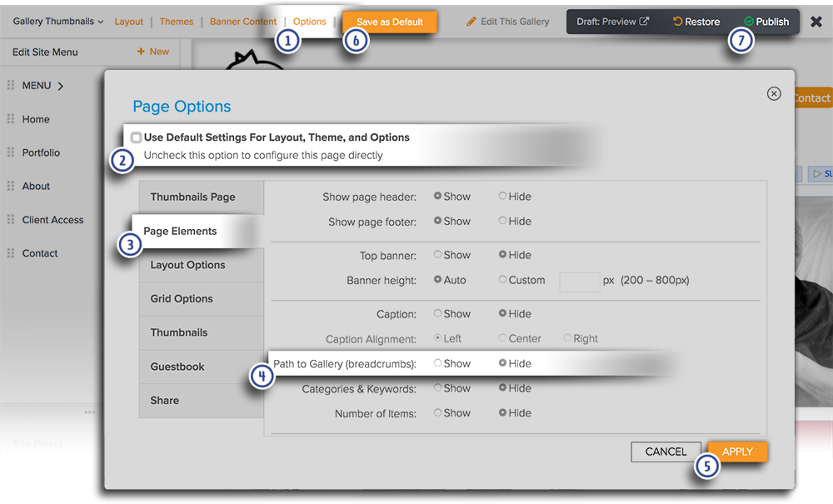Publish the site changes

pyautogui.click(x=766, y=22)
